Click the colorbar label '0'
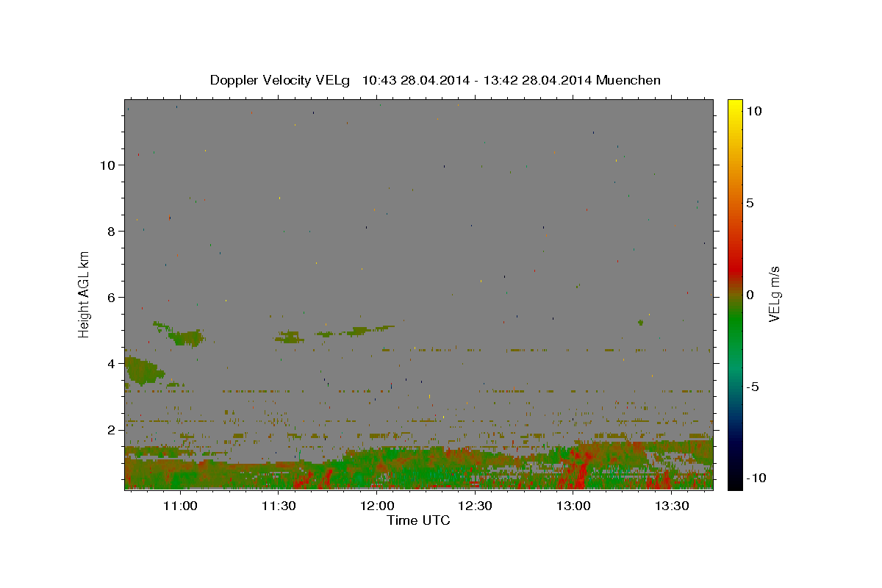This screenshot has width=882, height=588. [x=750, y=295]
